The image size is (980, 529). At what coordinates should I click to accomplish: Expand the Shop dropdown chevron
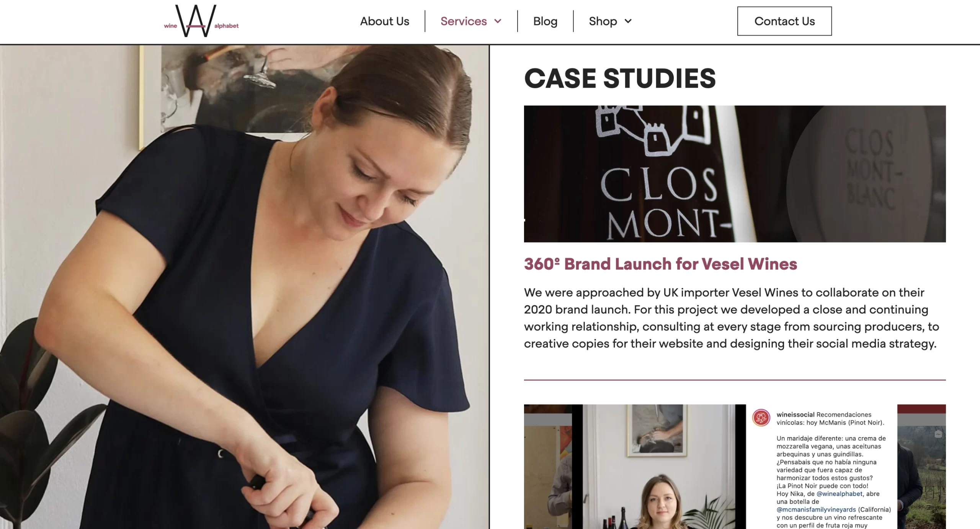coord(628,21)
